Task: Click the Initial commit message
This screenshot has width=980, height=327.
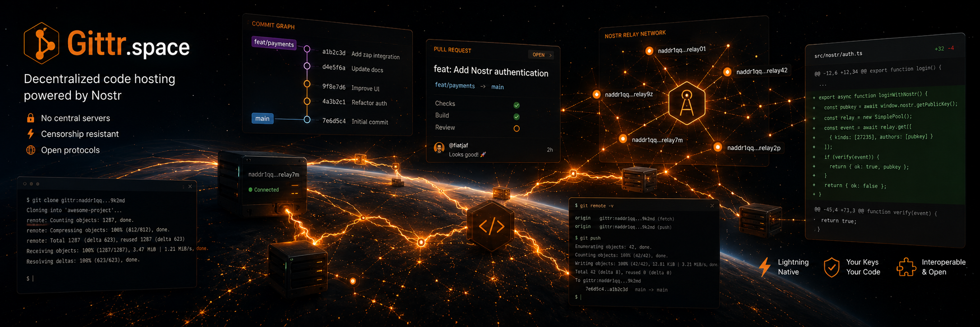Action: 370,121
